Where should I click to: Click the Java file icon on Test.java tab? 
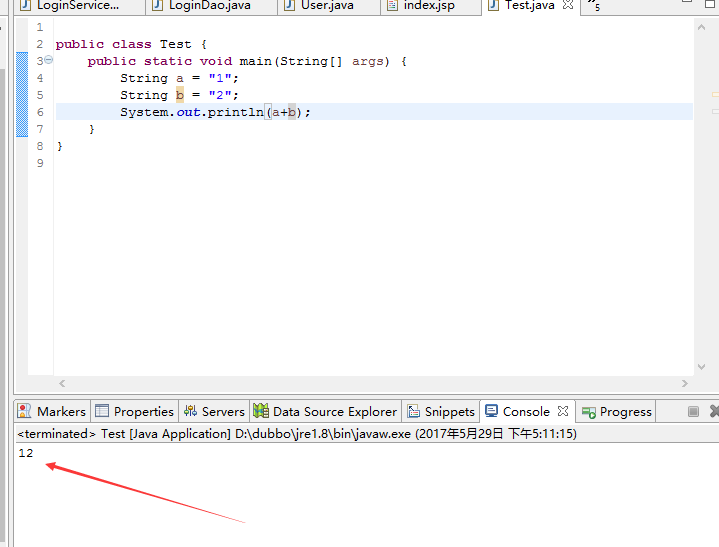pos(494,6)
